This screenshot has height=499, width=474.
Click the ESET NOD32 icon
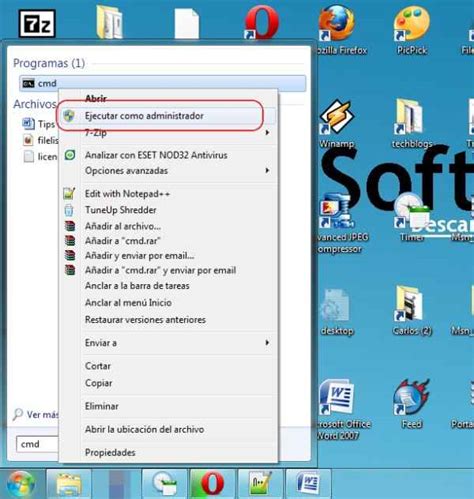(x=70, y=155)
